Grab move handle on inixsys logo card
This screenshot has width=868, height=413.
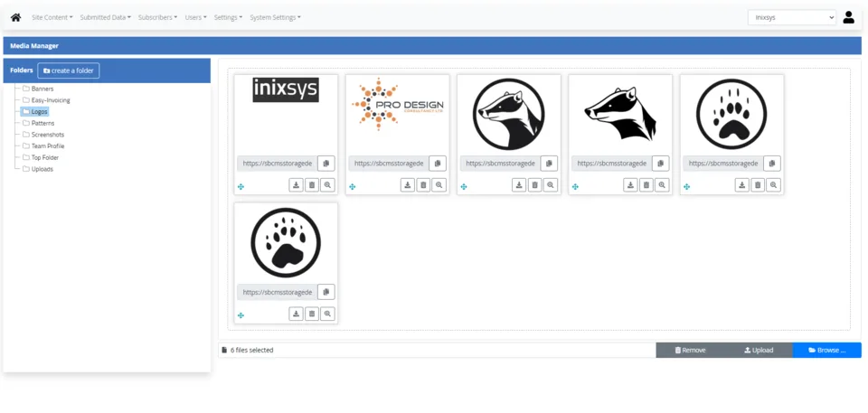tap(241, 187)
